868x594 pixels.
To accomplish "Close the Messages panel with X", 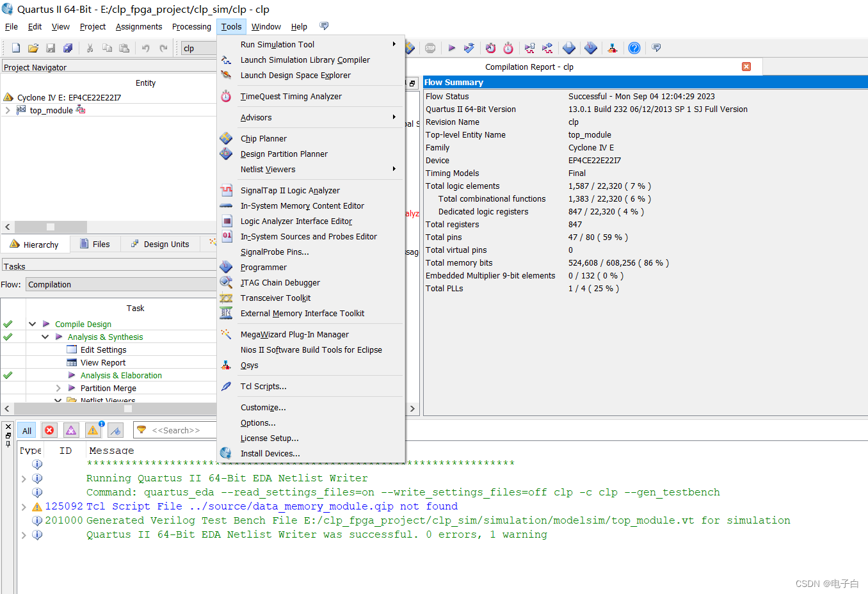I will [x=8, y=426].
